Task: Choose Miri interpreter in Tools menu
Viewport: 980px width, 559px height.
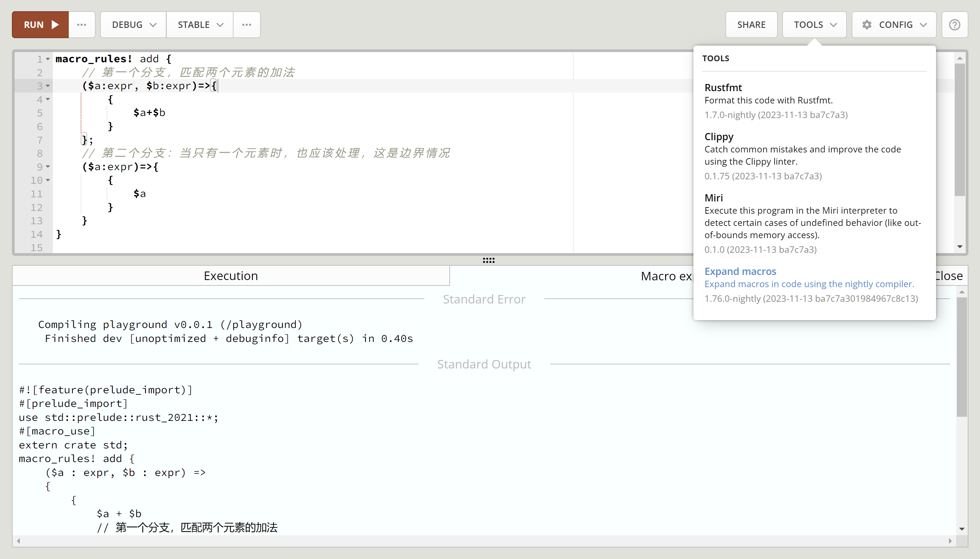Action: (x=713, y=198)
